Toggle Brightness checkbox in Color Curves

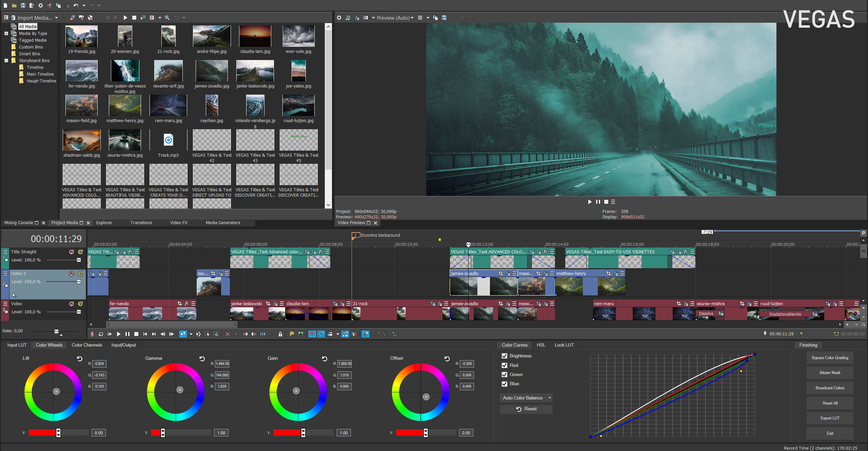click(505, 356)
